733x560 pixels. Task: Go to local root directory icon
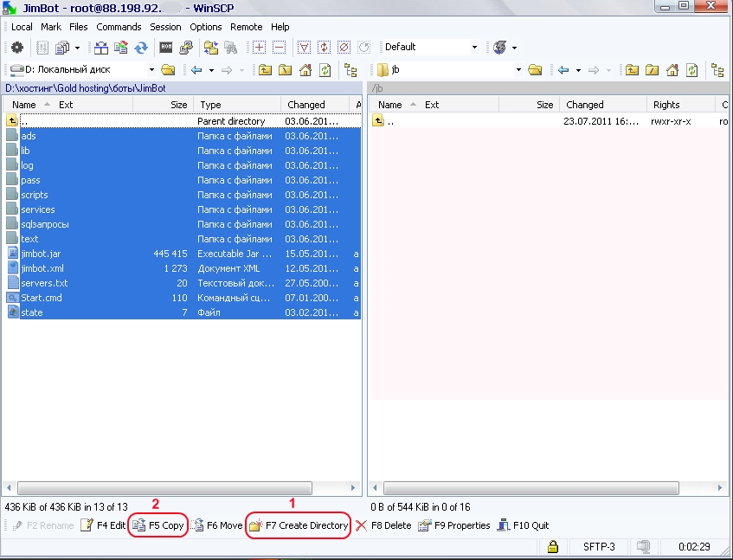pyautogui.click(x=286, y=70)
